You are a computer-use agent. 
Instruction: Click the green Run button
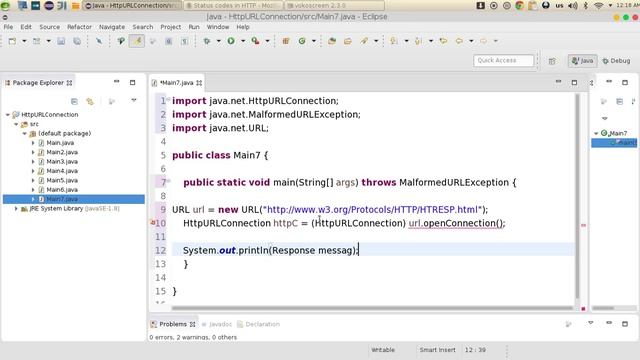click(231, 41)
